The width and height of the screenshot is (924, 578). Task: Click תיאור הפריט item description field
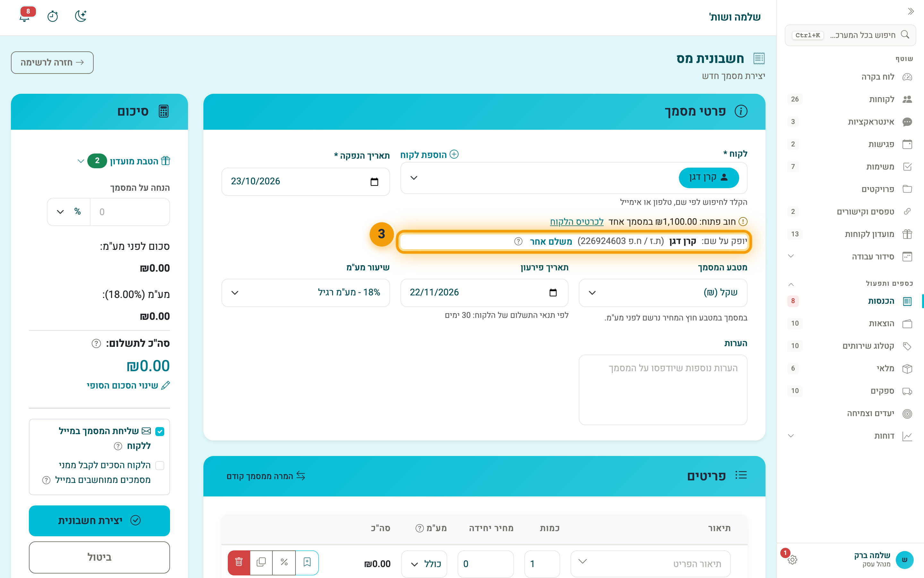[x=650, y=564]
